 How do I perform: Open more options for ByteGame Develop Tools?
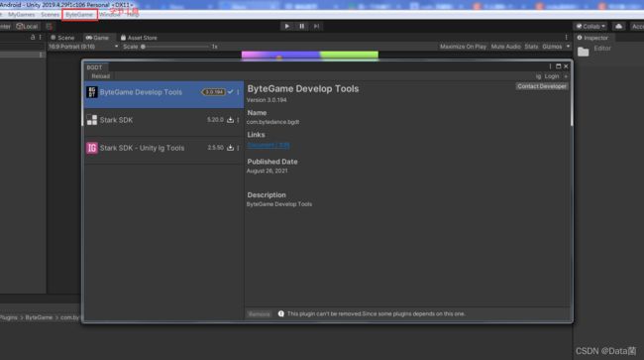pyautogui.click(x=238, y=92)
